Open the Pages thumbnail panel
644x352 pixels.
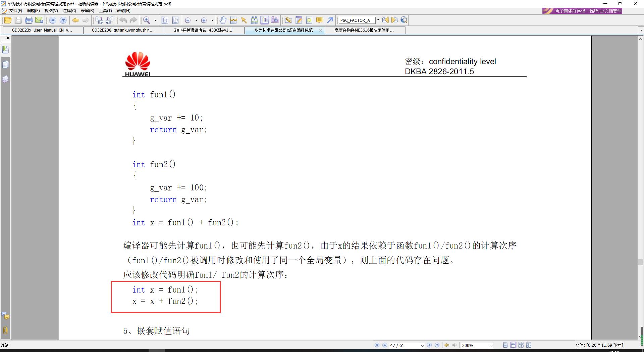click(x=5, y=64)
